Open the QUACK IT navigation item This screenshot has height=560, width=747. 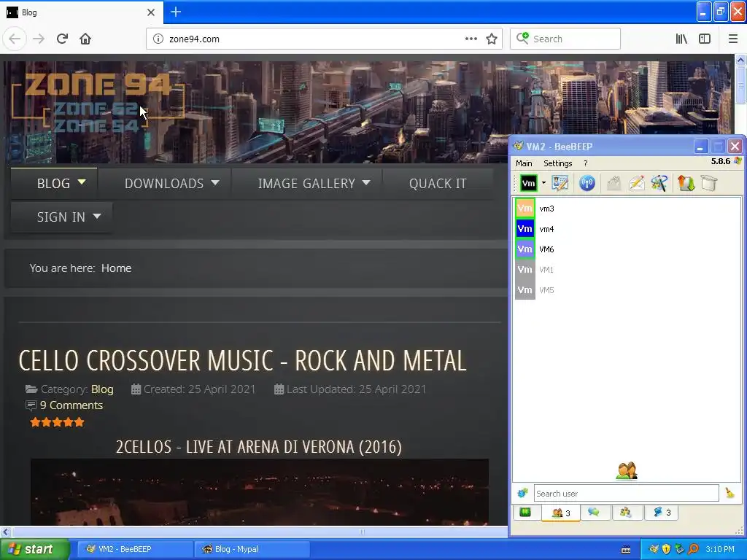click(x=438, y=183)
